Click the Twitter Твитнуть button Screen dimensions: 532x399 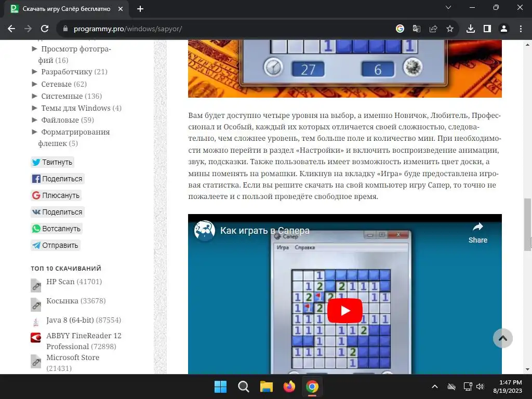point(52,162)
